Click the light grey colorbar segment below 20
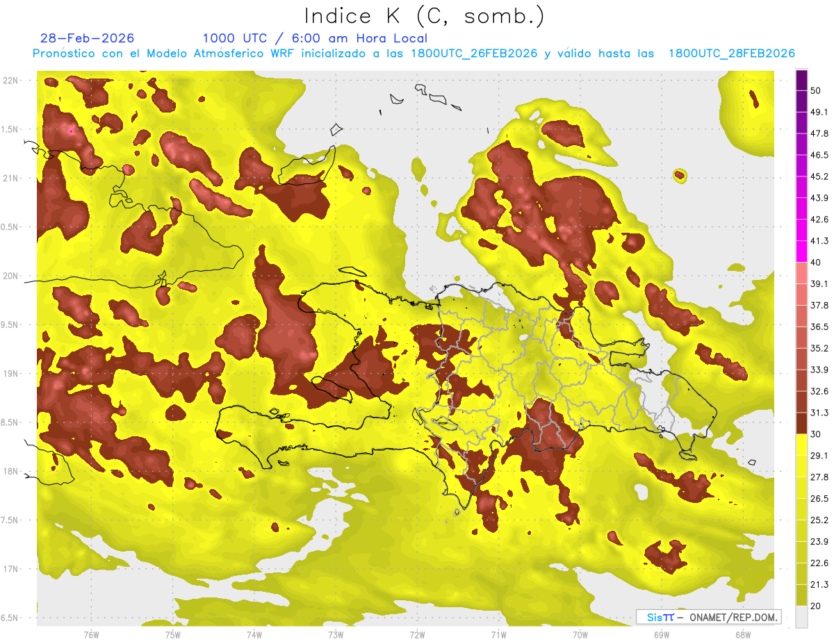The width and height of the screenshot is (834, 644). pos(801,617)
